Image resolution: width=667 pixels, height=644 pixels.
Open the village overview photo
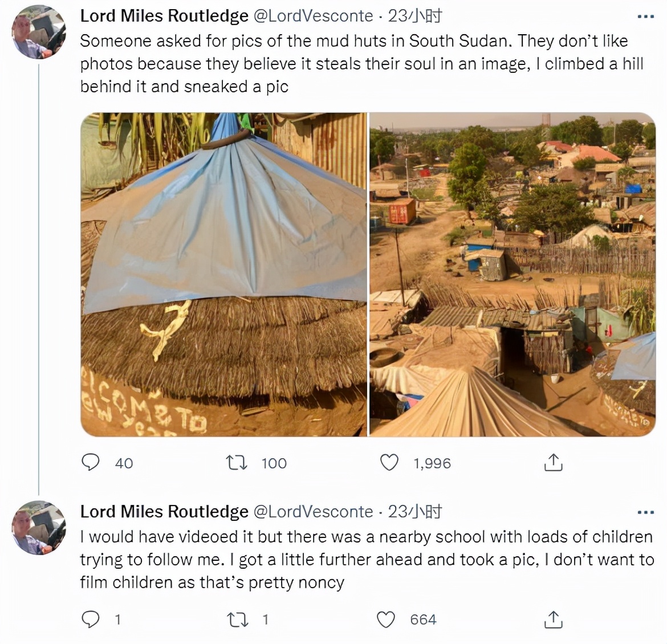(x=513, y=274)
